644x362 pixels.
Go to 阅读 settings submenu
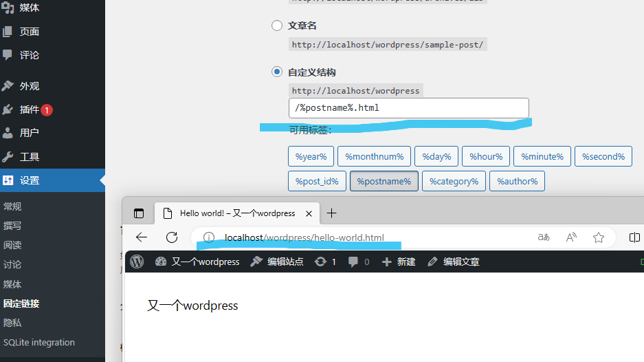[x=12, y=245]
